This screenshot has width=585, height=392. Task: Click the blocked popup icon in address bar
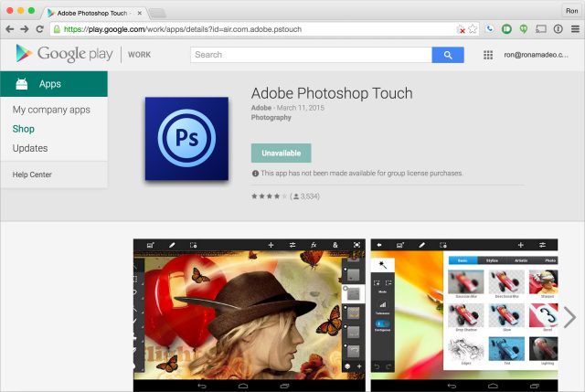[x=461, y=29]
